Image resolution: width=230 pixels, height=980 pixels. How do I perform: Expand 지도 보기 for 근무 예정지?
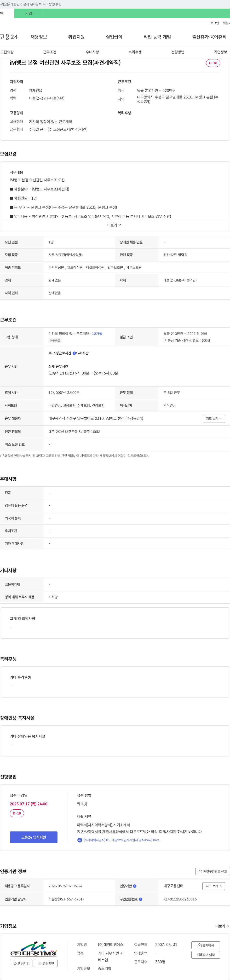coord(214,419)
